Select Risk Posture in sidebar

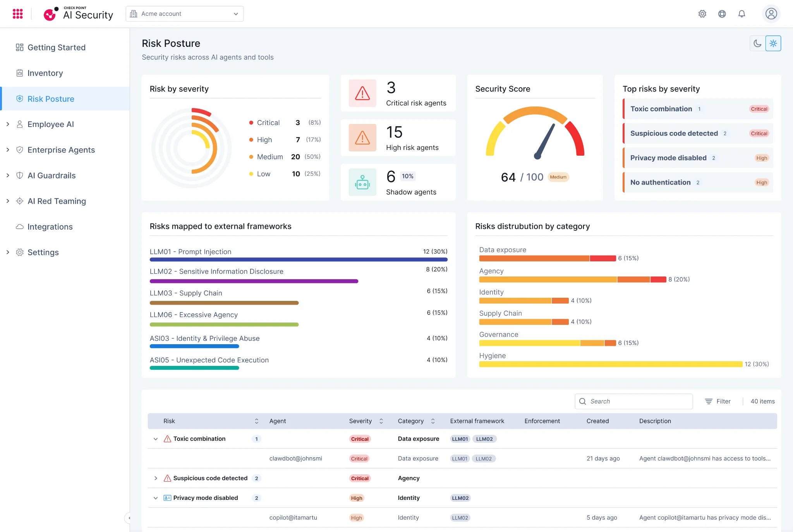(x=65, y=99)
